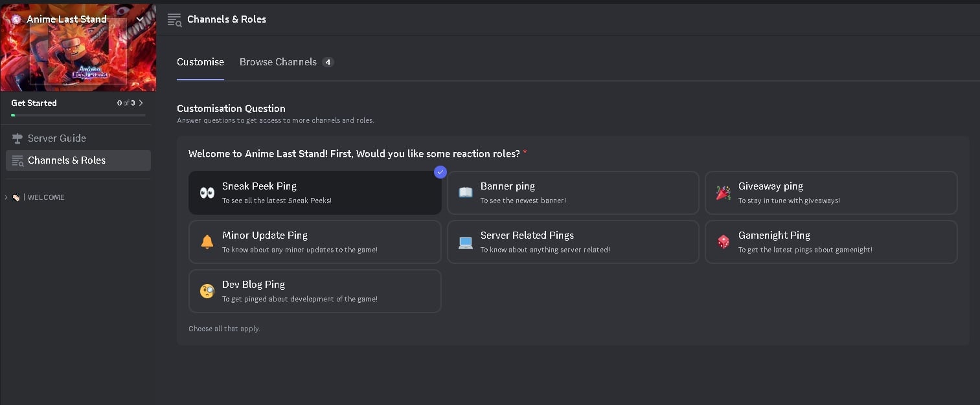Click the waving hand icon beside WELCOME
Screen dimensions: 980x405
16,197
